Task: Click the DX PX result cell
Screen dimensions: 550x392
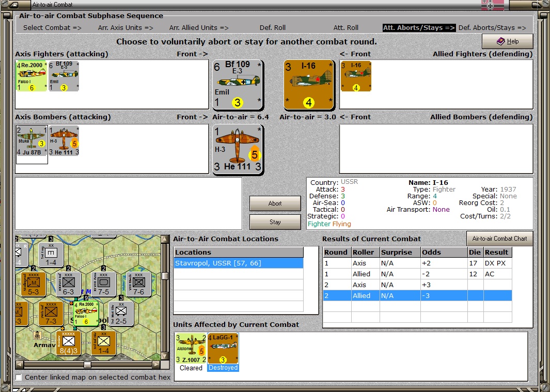Action: 497,263
